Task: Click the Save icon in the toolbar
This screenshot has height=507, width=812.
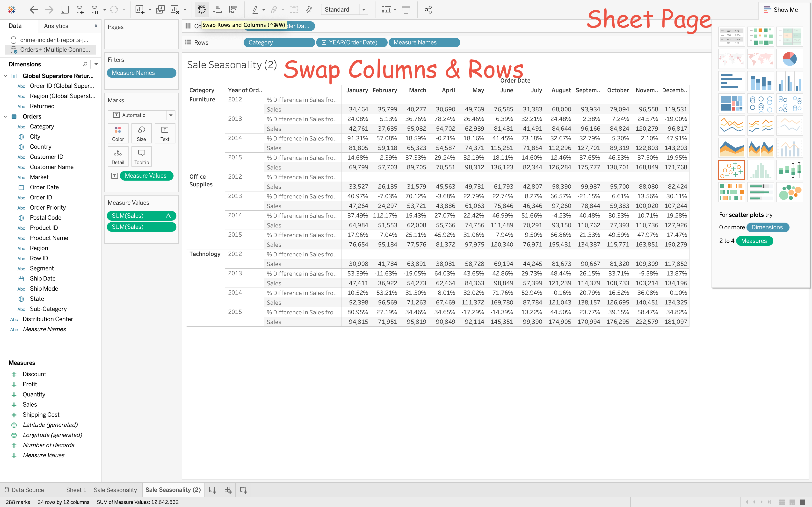Action: pos(65,10)
